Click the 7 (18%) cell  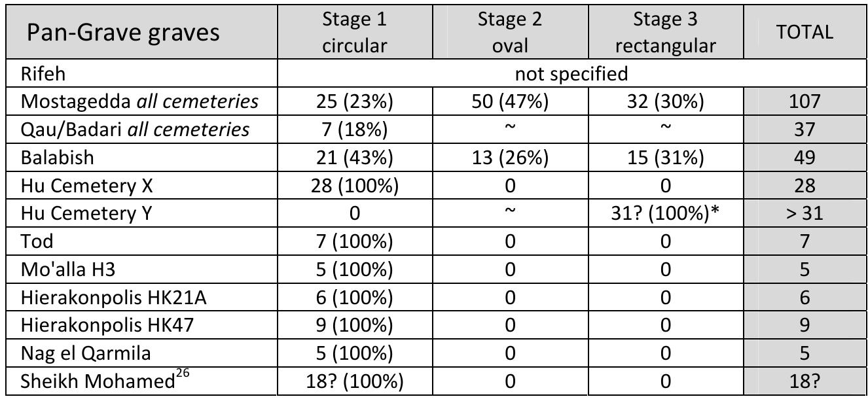pos(354,130)
